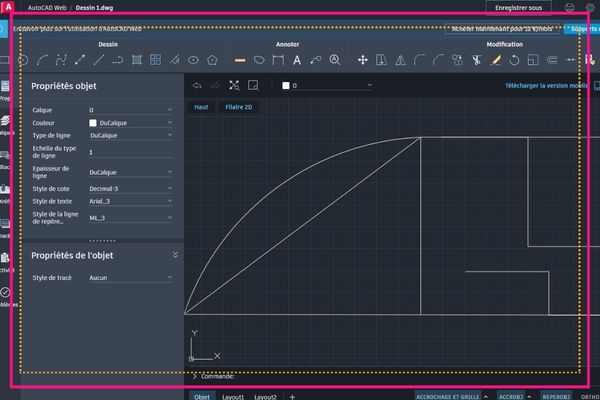Click the Echelle du type de ligne field
The width and height of the screenshot is (600, 400).
click(x=130, y=152)
